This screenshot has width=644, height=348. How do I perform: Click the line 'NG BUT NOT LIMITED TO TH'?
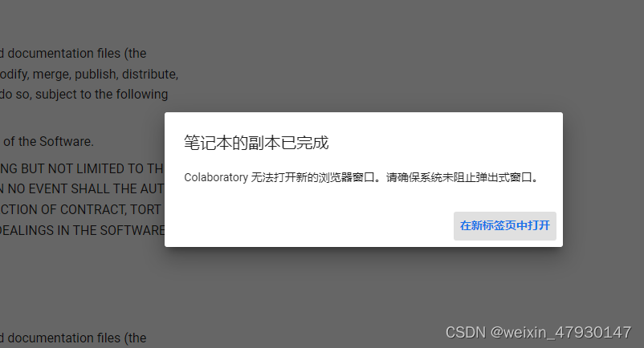[x=82, y=168]
